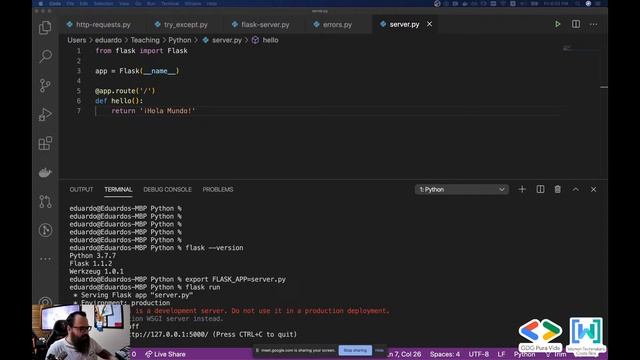Open the 1: Python terminal selector dropdown
Viewport: 640px width, 360px height.
coord(462,189)
